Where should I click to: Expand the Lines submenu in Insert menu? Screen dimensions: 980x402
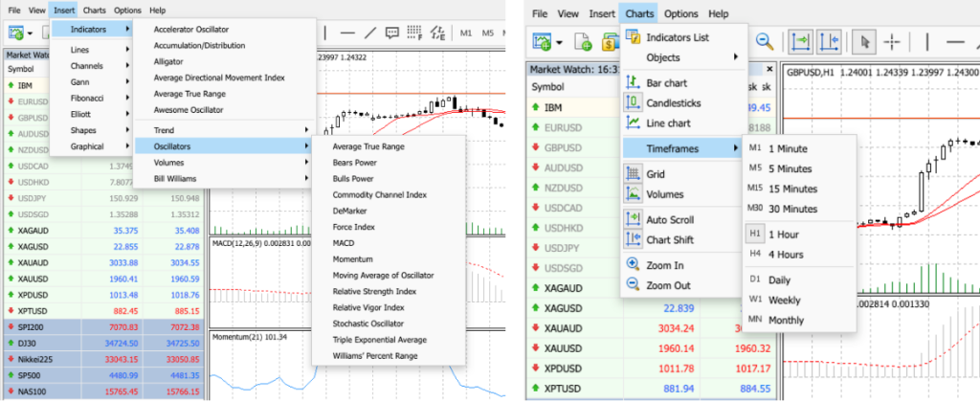click(93, 50)
